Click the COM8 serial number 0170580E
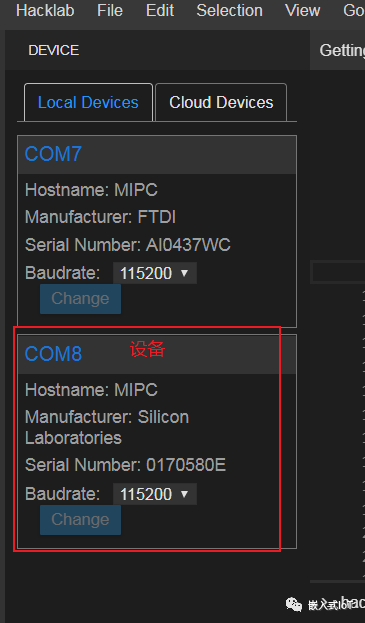 186,465
